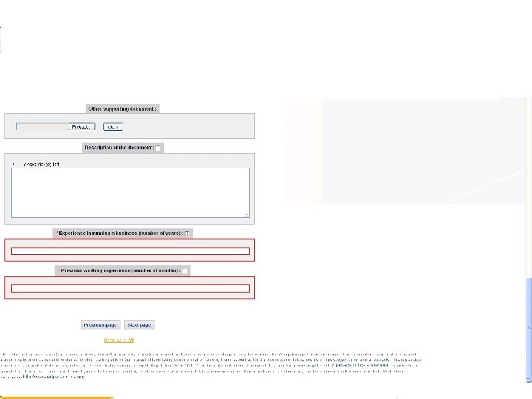Click the blue URL link in footer text
The width and height of the screenshot is (532, 399).
[52, 377]
